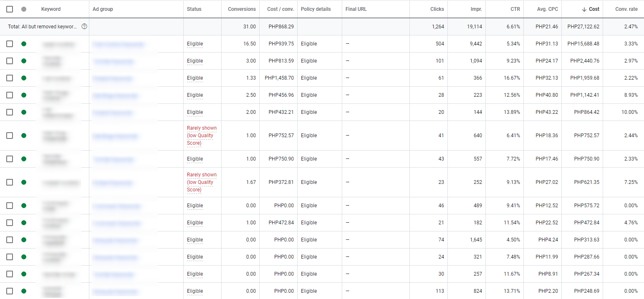Click the blurred ad group link in the 9,442 impressions row
Image resolution: width=644 pixels, height=299 pixels.
point(119,44)
